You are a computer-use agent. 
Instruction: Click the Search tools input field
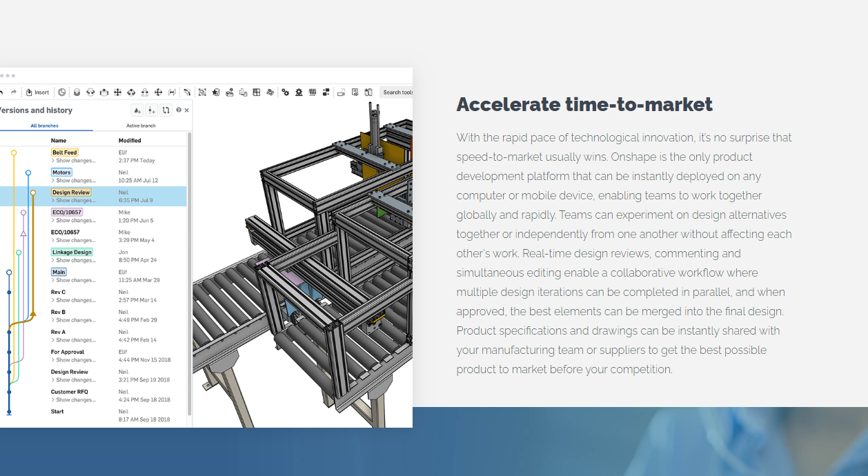(397, 92)
